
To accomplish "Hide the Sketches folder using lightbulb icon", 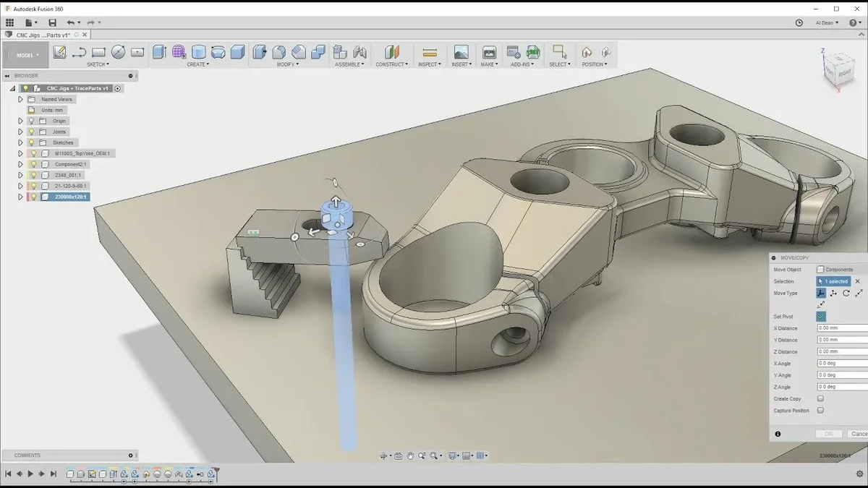I will 32,142.
